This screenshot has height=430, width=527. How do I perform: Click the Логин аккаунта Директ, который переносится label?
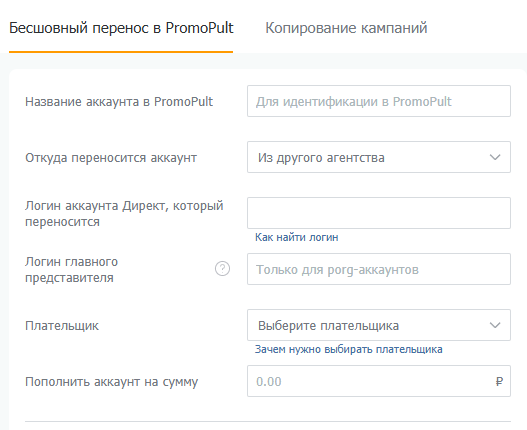[x=124, y=213]
